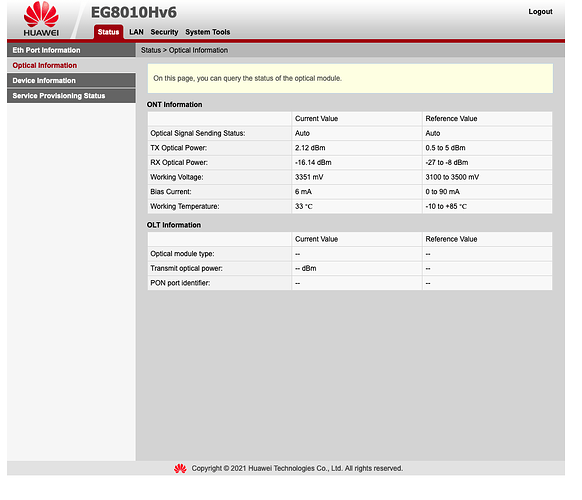Go to the System Tools tab
The height and width of the screenshot is (500, 582).
[x=207, y=32]
